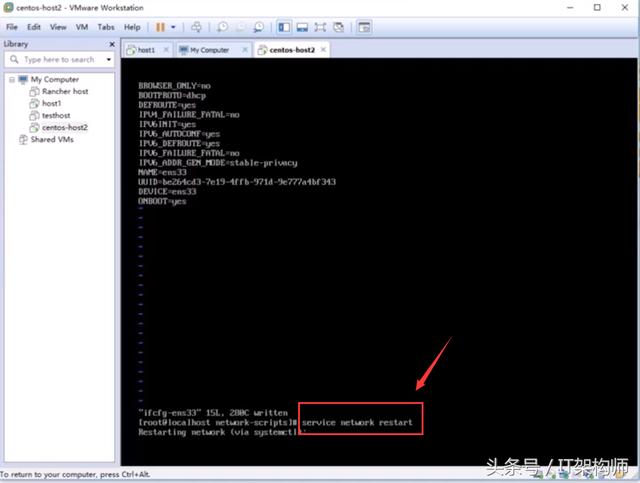The height and width of the screenshot is (483, 640).
Task: Click the Rancher host VM icon
Action: point(34,91)
